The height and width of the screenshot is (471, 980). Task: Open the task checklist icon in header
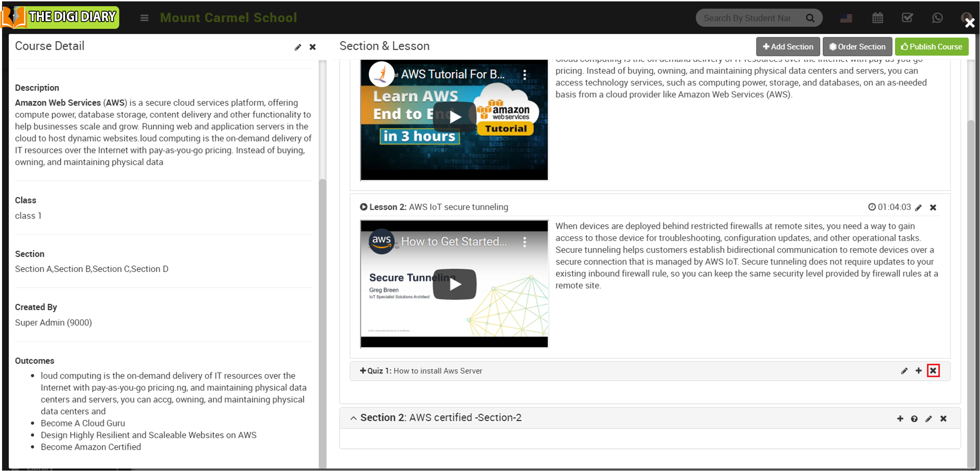pos(907,18)
